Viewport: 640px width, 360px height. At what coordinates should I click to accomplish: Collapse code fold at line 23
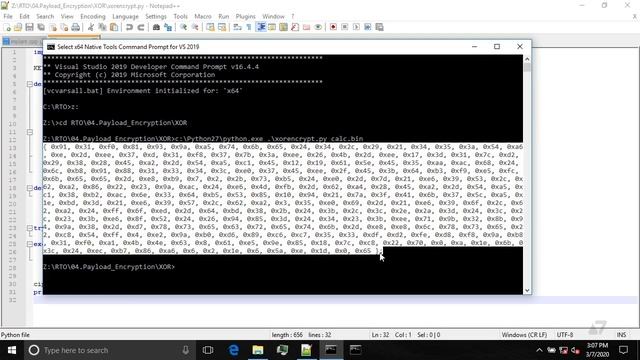pos(29,228)
